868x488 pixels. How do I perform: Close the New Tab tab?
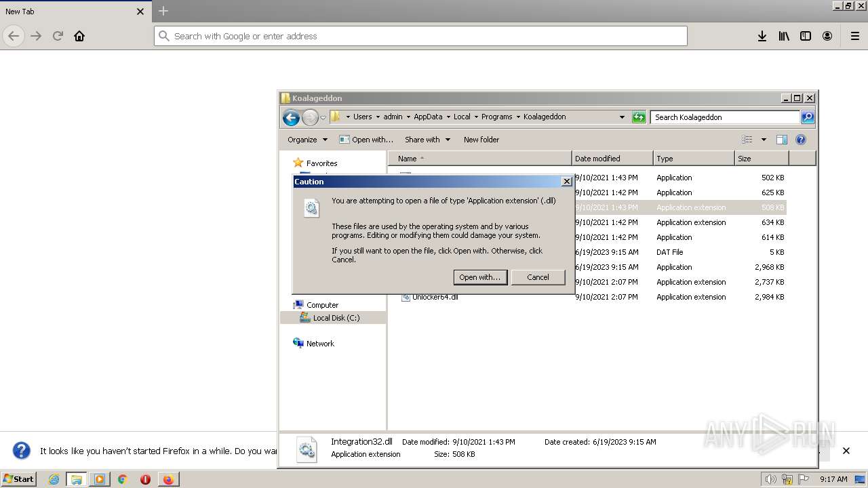coord(140,12)
